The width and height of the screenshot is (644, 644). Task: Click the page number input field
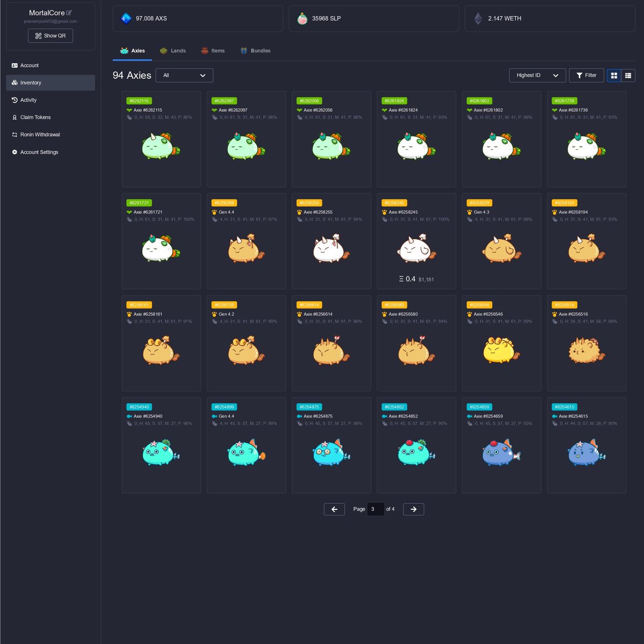pos(376,509)
